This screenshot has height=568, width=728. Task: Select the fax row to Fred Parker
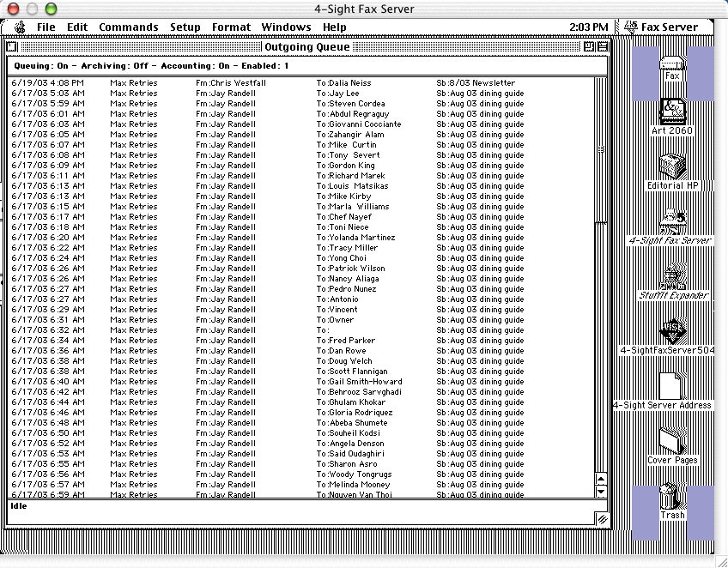[x=300, y=340]
